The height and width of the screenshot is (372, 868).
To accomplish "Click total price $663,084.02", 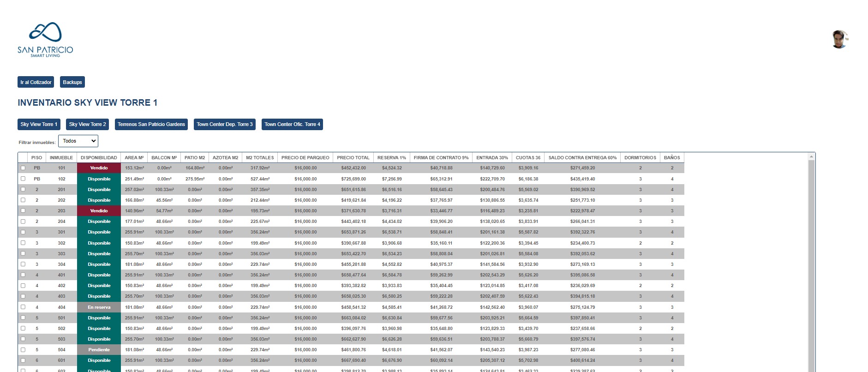I will pos(353,318).
